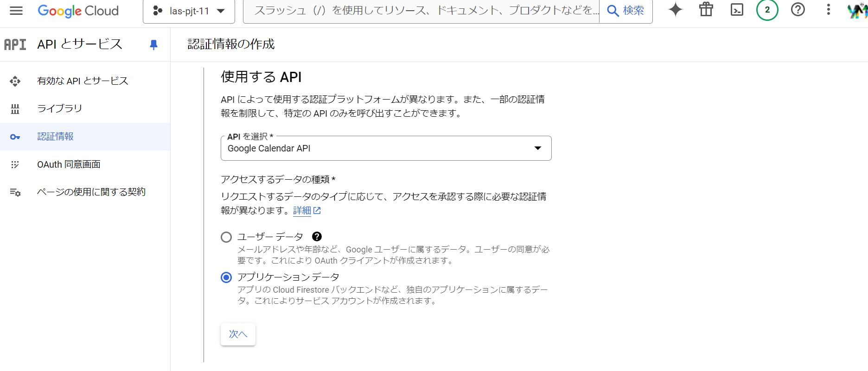Activate the Cloud Shell terminal icon
This screenshot has width=868, height=371.
coord(737,10)
